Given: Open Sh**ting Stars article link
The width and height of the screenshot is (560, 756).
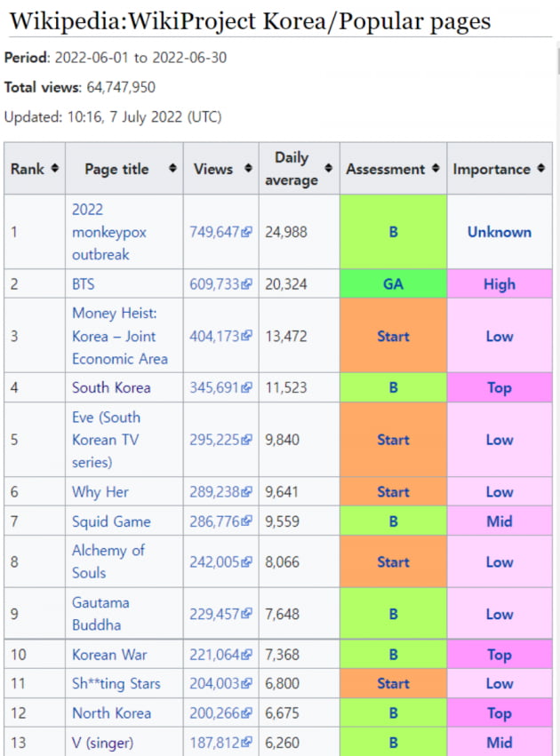Looking at the screenshot, I should tap(116, 684).
